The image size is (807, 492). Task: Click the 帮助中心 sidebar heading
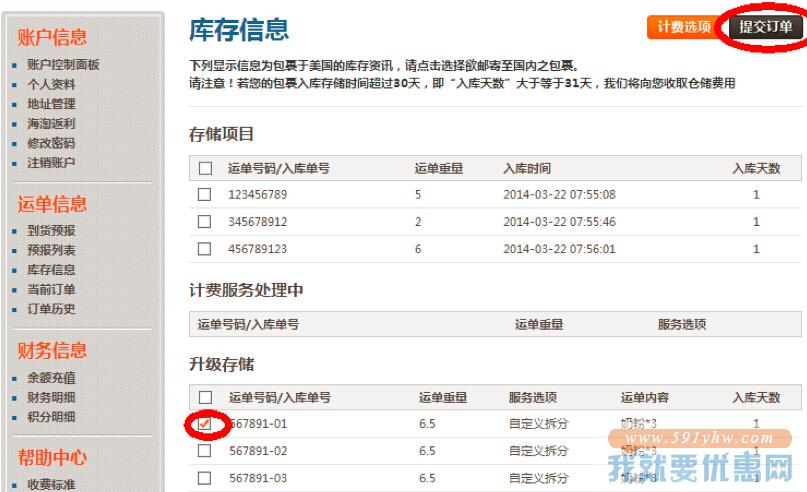pyautogui.click(x=52, y=457)
